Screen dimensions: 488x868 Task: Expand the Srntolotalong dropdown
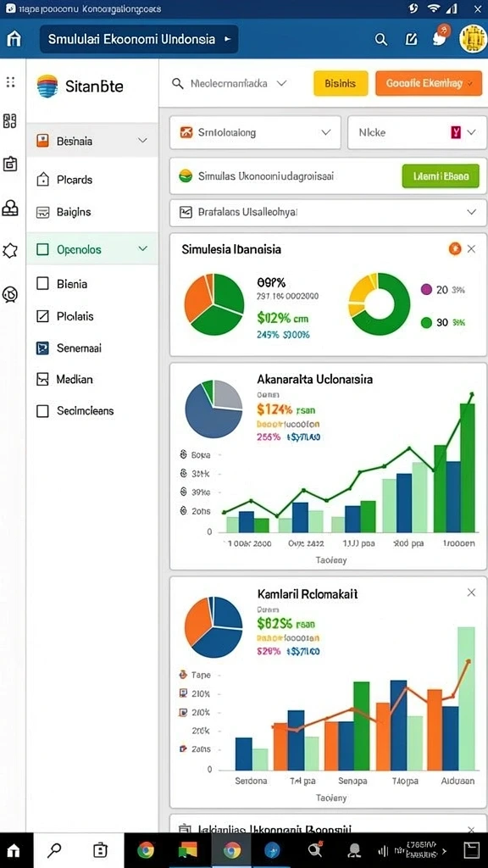click(255, 132)
